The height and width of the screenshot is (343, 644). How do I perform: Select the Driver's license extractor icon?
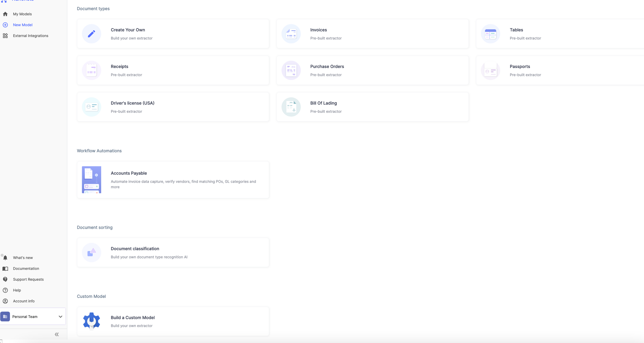pyautogui.click(x=91, y=107)
